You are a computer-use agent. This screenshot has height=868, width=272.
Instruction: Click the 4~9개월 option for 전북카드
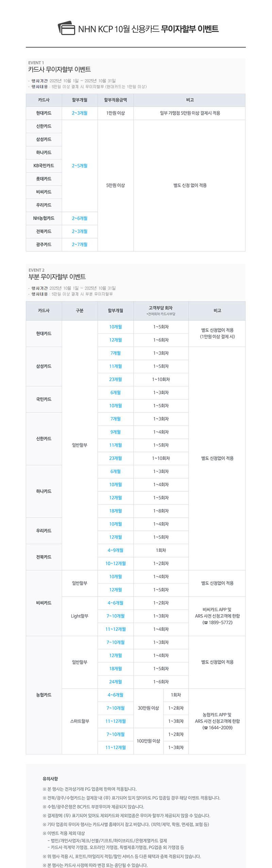[x=116, y=550]
